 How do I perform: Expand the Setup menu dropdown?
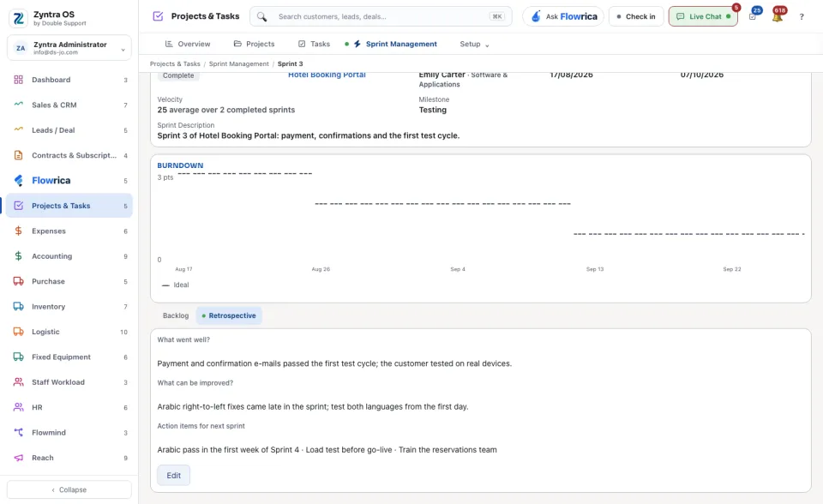pyautogui.click(x=474, y=44)
